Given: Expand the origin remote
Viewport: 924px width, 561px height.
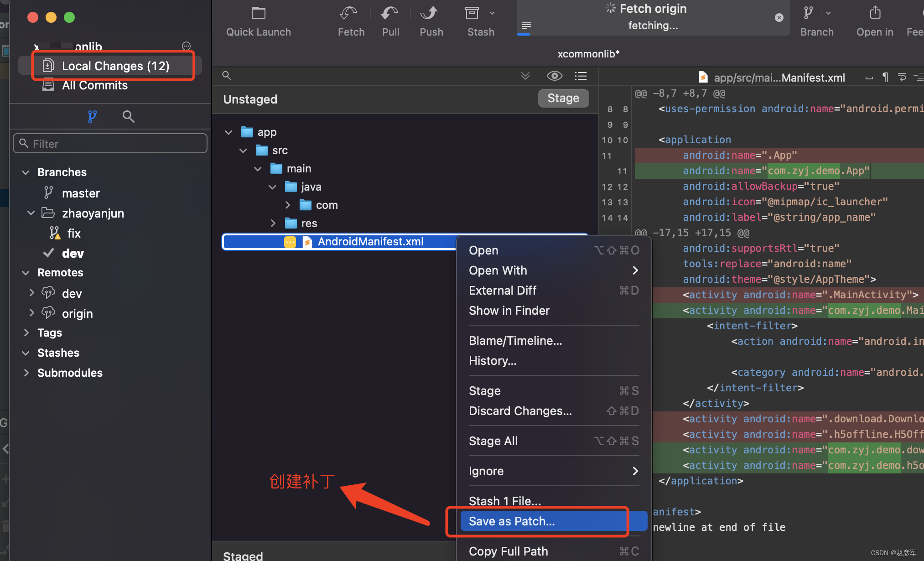Looking at the screenshot, I should [31, 313].
